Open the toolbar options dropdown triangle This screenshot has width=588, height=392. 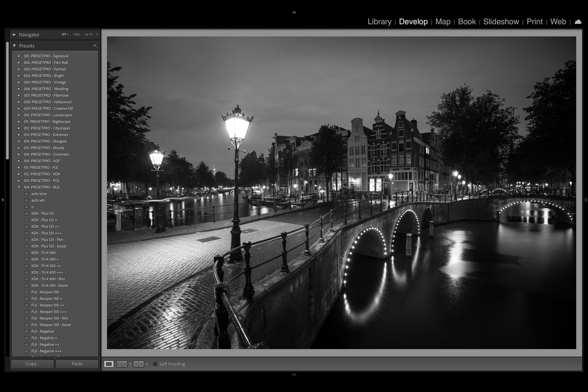click(x=576, y=364)
